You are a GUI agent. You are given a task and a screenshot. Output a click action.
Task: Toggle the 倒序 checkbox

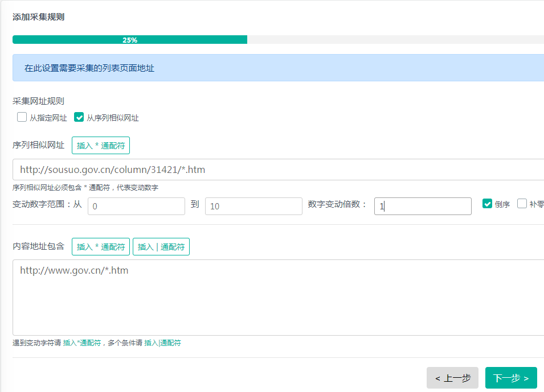tap(487, 204)
